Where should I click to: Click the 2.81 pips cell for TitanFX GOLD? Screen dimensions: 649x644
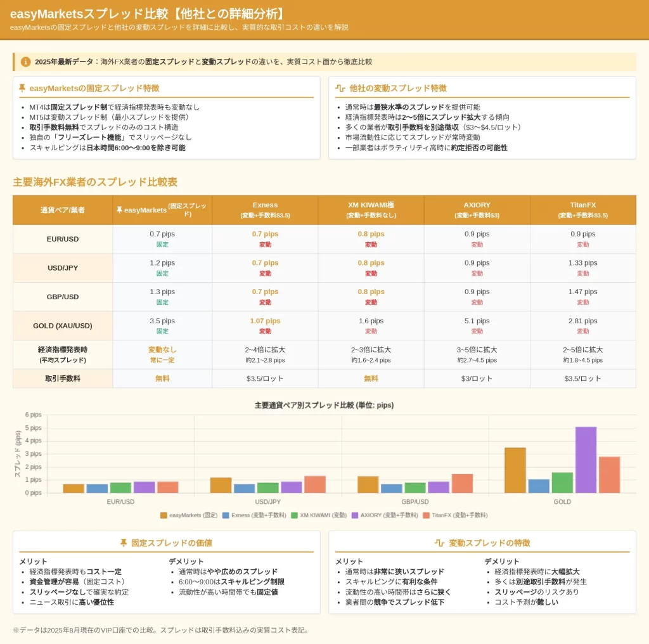tap(583, 326)
